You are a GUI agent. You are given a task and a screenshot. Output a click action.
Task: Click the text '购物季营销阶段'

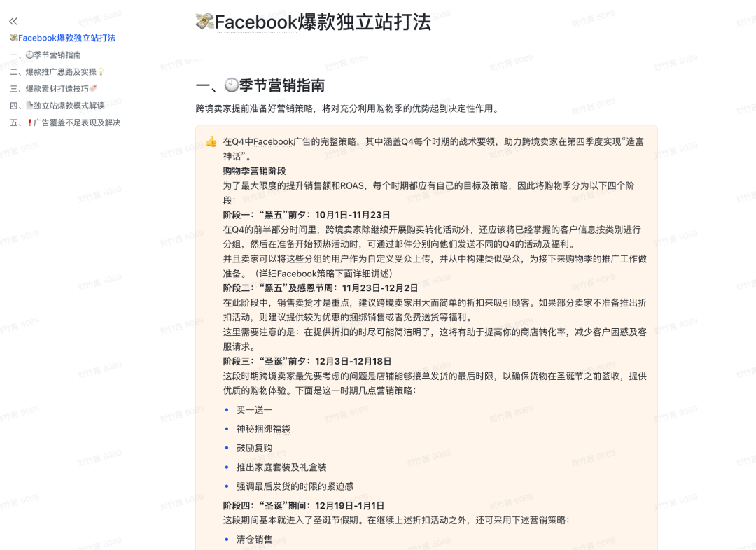[255, 171]
